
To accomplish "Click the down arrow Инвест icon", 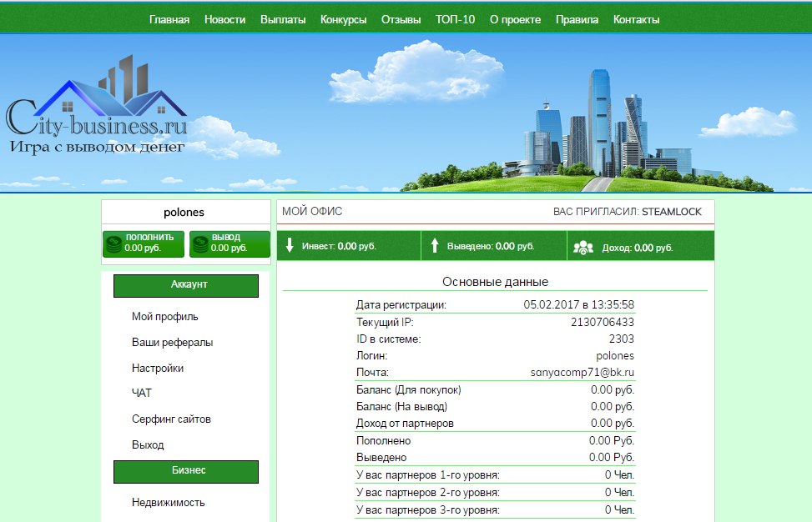I will (290, 245).
